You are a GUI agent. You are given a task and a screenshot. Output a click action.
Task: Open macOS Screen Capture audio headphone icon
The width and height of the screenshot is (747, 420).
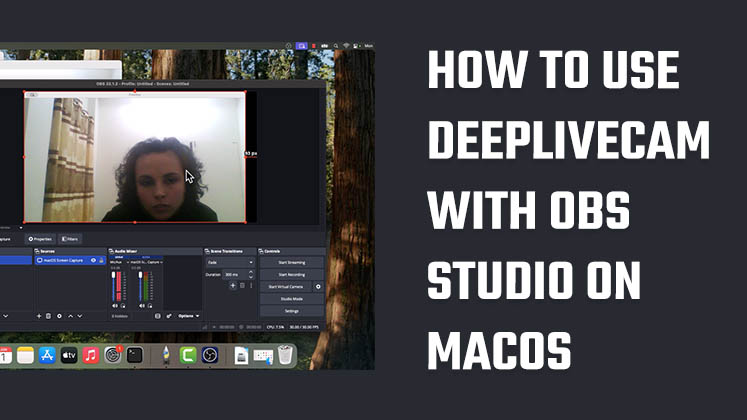(150, 306)
